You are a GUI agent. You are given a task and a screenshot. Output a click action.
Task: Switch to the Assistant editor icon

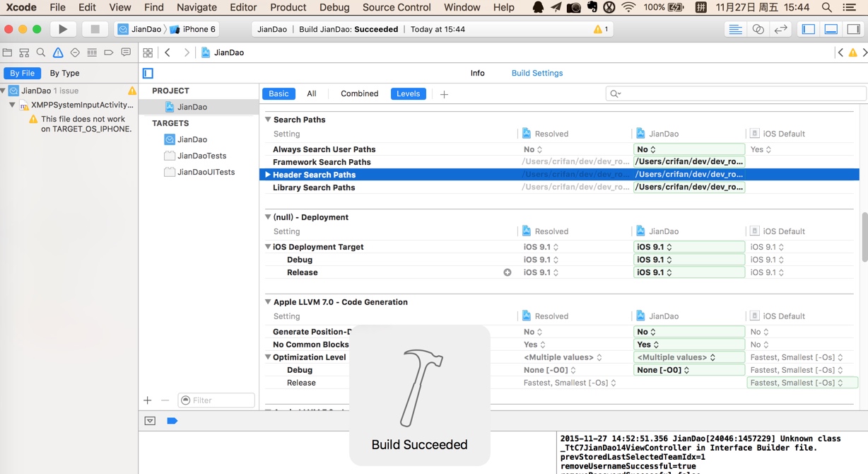pos(758,28)
